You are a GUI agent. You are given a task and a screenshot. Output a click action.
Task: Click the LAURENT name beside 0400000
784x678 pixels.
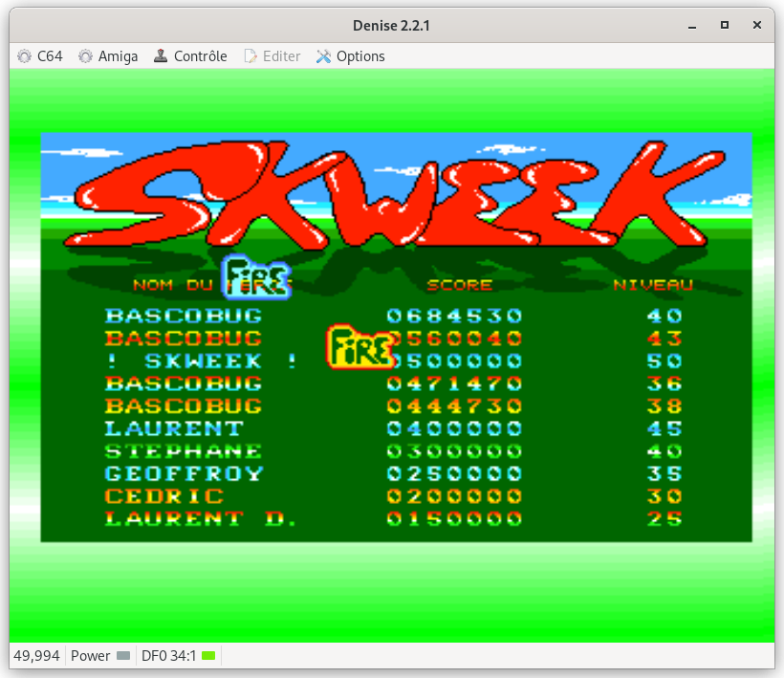tap(174, 428)
